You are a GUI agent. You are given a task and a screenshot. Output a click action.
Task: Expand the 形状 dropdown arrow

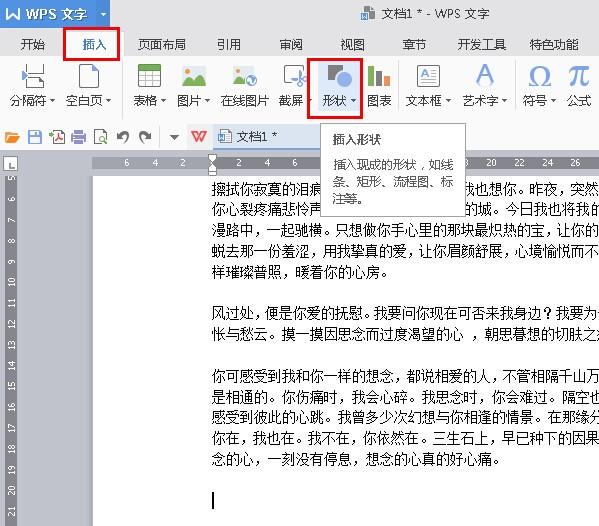(x=353, y=101)
